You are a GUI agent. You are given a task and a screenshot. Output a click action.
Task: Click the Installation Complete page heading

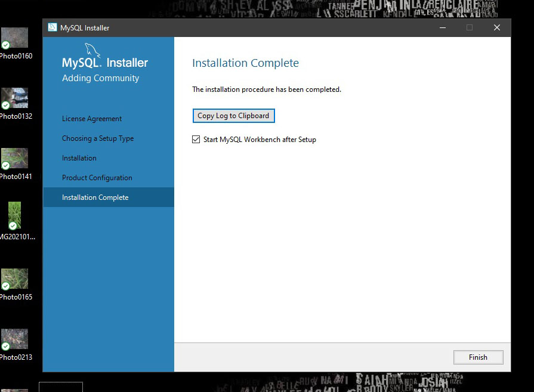245,63
